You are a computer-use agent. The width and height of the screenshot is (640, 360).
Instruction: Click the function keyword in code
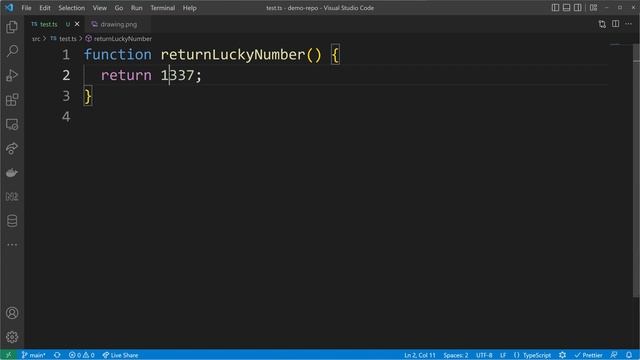click(118, 54)
